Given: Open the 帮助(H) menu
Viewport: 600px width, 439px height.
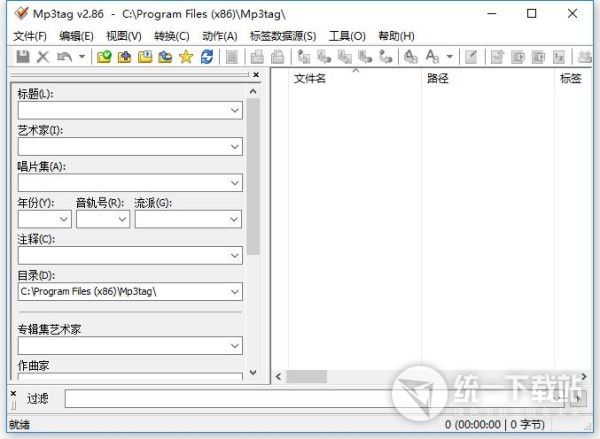Looking at the screenshot, I should coord(396,36).
